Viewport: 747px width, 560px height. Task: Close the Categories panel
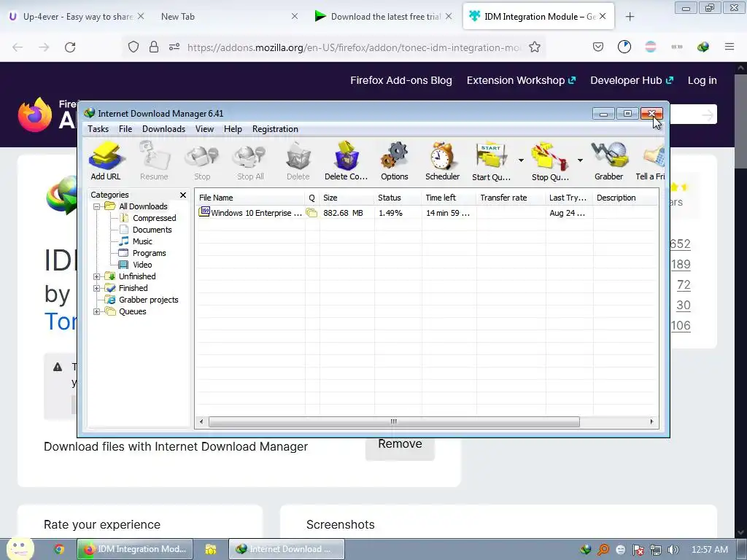point(183,195)
